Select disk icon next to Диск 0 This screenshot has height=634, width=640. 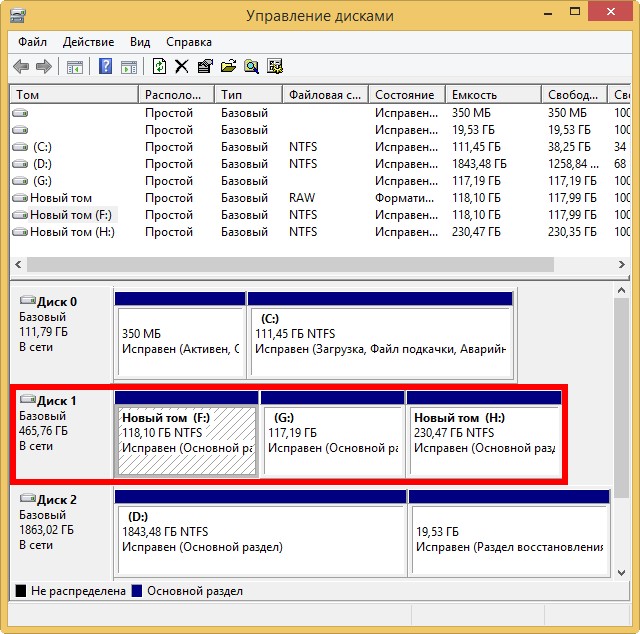pyautogui.click(x=28, y=300)
